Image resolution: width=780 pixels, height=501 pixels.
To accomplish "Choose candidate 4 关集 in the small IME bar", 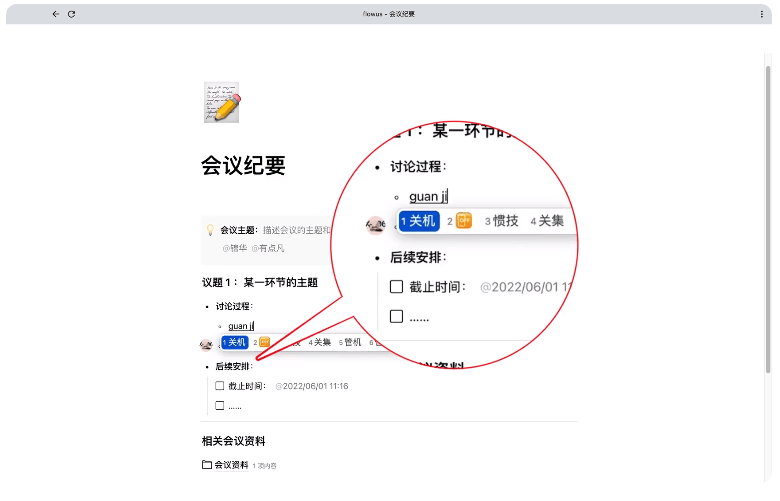I will coord(320,342).
